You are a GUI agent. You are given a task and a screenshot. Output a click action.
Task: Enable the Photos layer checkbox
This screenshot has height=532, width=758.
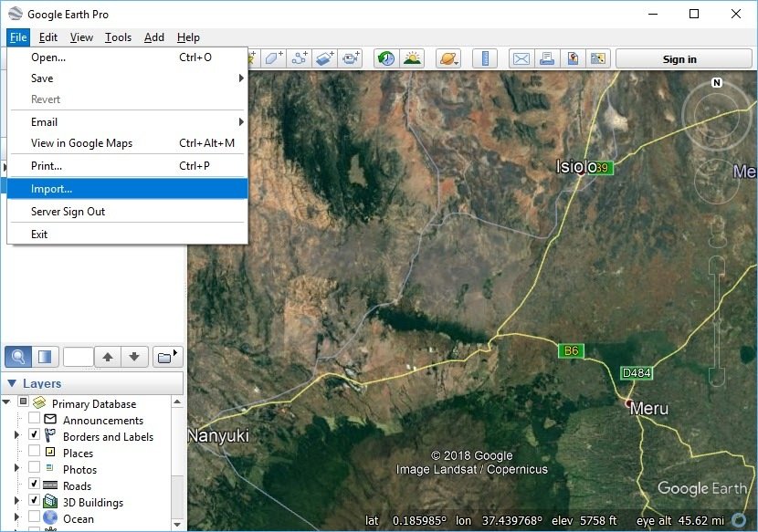click(35, 467)
